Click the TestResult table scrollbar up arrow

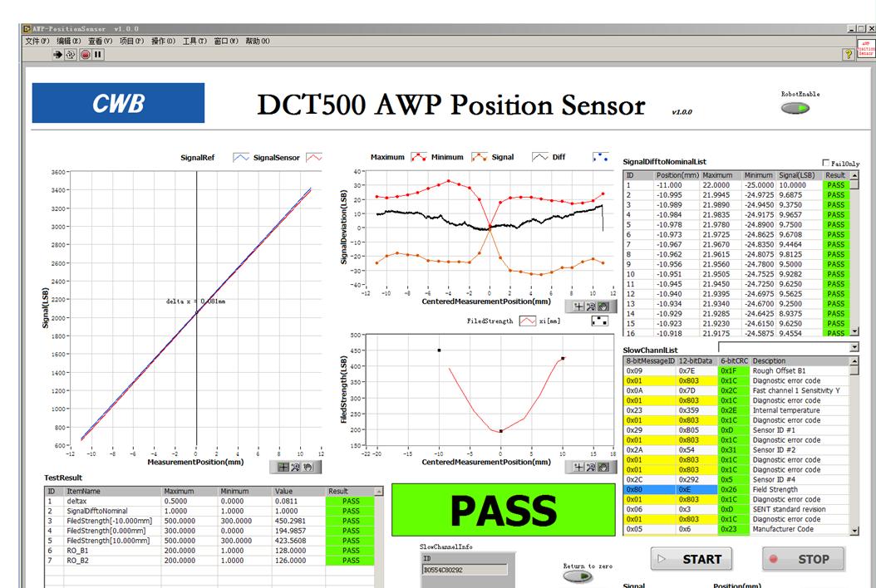(x=379, y=492)
